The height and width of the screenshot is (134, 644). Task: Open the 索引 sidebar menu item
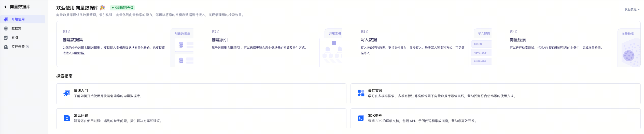pyautogui.click(x=15, y=38)
